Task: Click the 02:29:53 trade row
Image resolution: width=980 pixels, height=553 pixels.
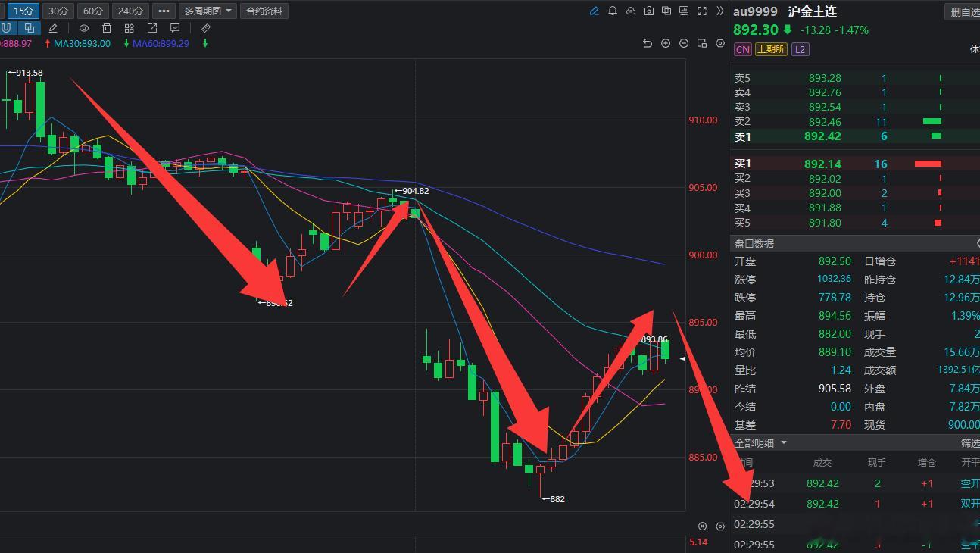Action: tap(855, 483)
